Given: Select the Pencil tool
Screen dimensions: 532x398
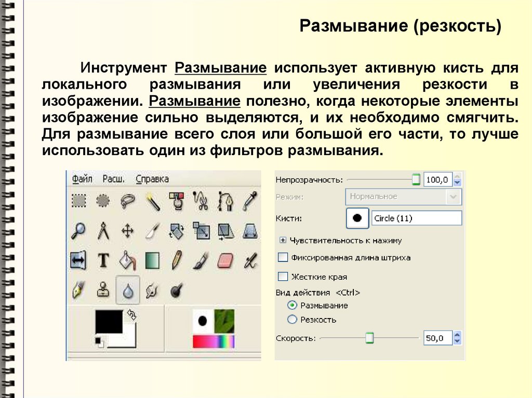Looking at the screenshot, I should [x=177, y=260].
